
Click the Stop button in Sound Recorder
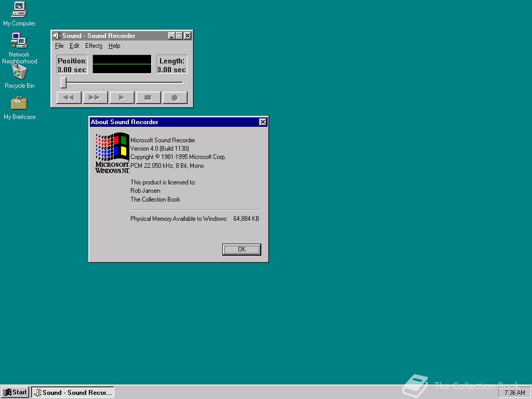point(148,98)
